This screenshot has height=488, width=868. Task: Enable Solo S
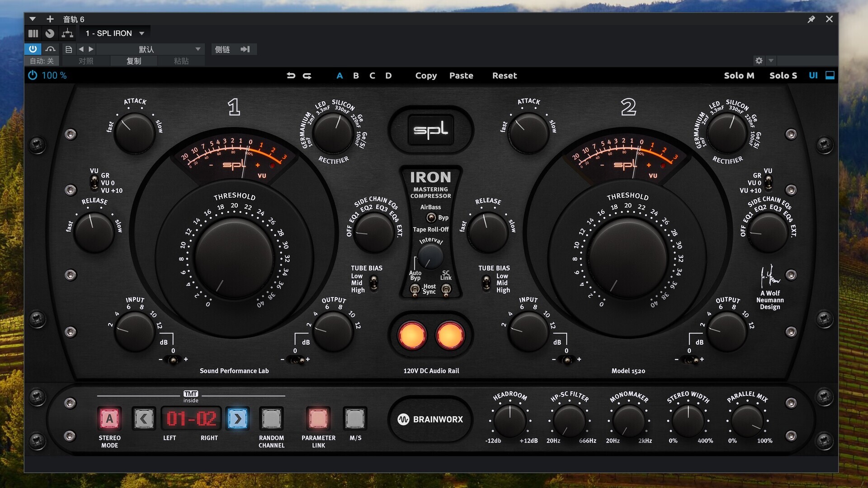coord(783,75)
